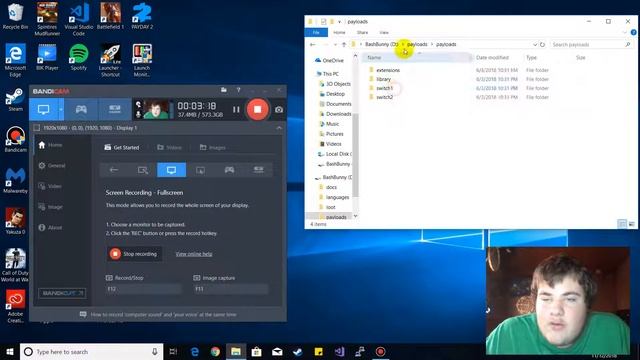Pause the Bandicam recording
The width and height of the screenshot is (640, 360).
coord(236,109)
